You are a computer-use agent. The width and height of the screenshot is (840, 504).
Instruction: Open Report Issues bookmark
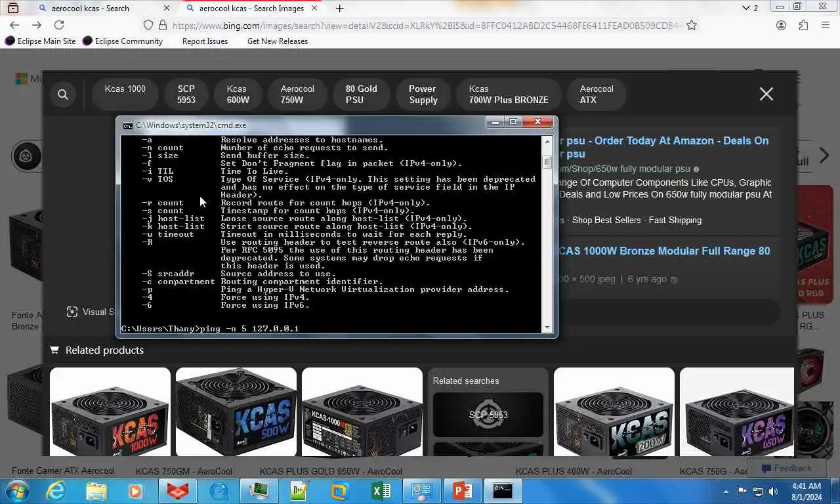(x=205, y=41)
